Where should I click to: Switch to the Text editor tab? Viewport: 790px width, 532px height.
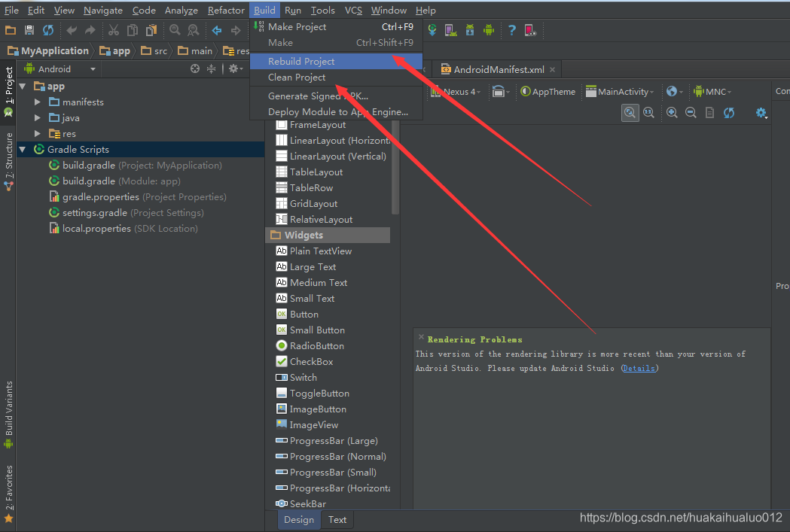point(337,520)
